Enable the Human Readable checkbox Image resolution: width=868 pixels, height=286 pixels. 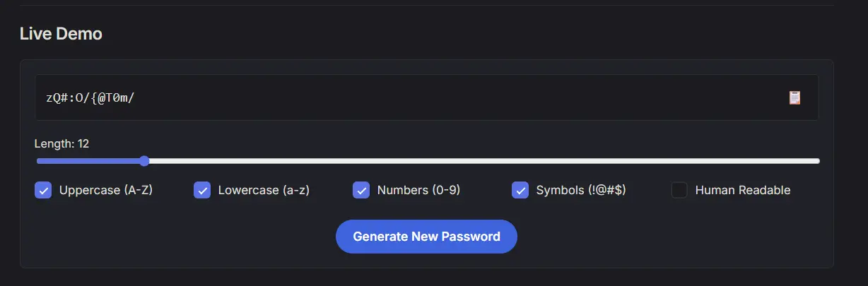[679, 190]
